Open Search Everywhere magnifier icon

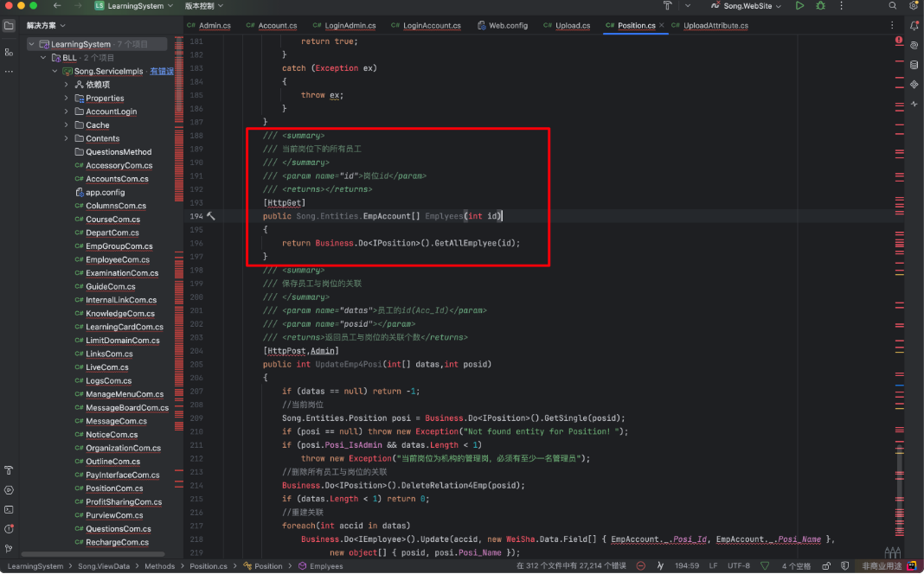tap(893, 6)
